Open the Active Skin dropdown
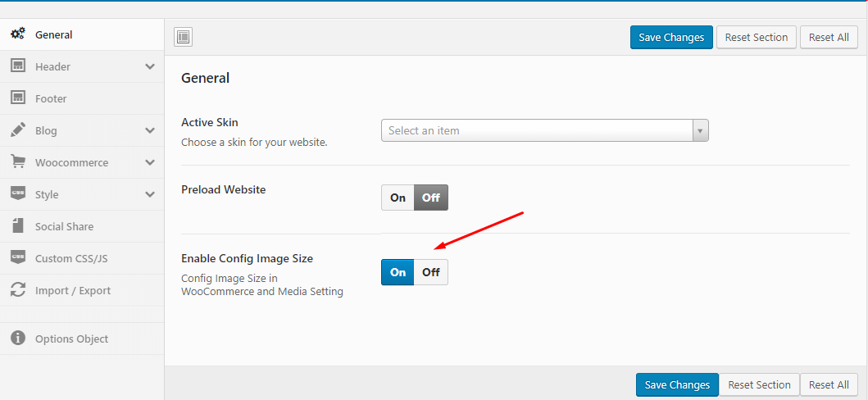Viewport: 868px width, 400px height. click(544, 130)
